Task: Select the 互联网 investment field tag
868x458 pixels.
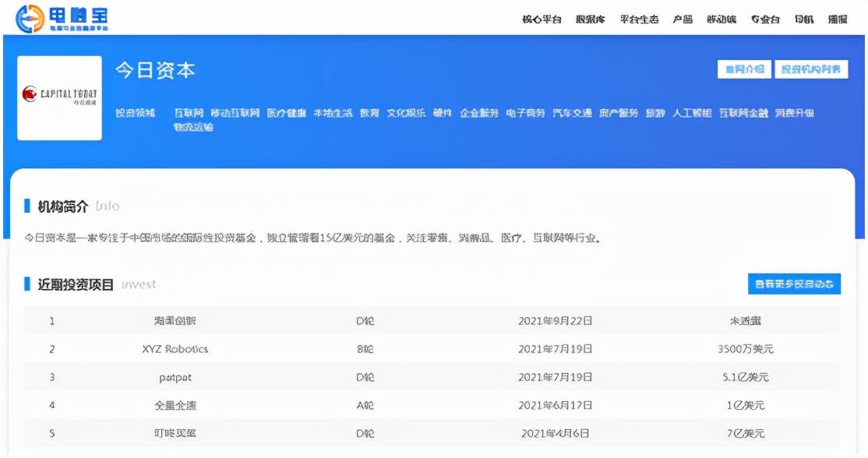Action: point(189,113)
